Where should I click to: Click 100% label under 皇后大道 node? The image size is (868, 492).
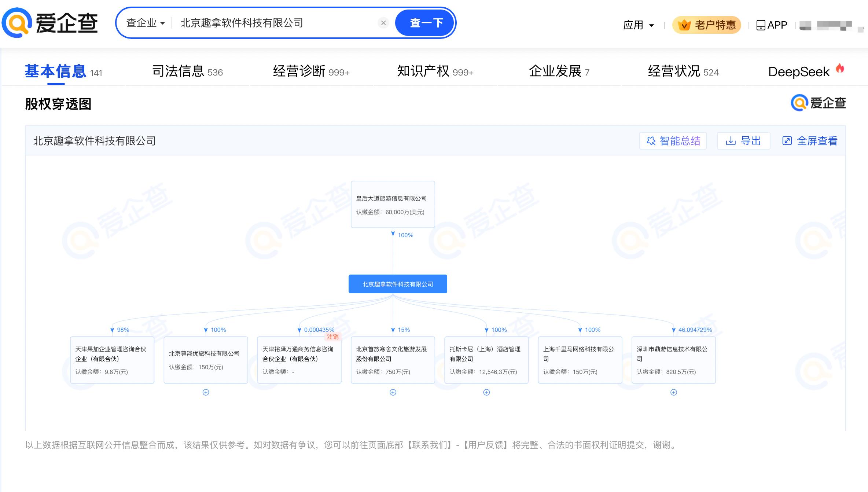pyautogui.click(x=405, y=235)
